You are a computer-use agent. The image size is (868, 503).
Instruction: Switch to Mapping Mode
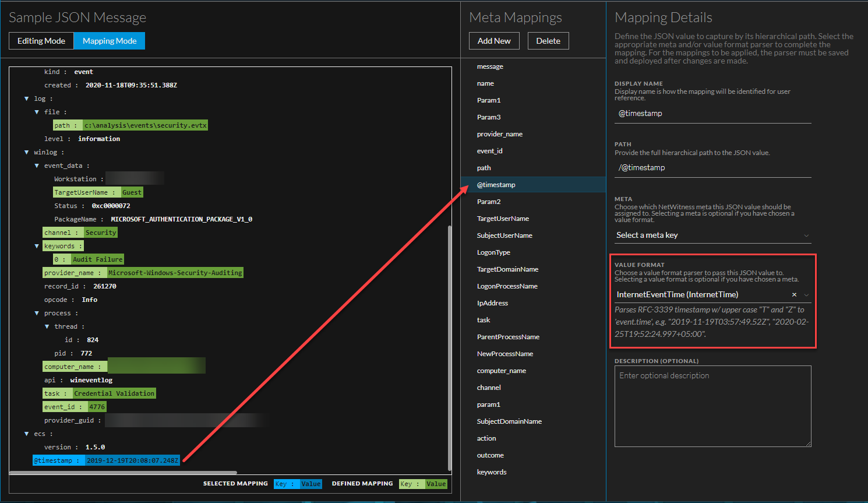110,41
